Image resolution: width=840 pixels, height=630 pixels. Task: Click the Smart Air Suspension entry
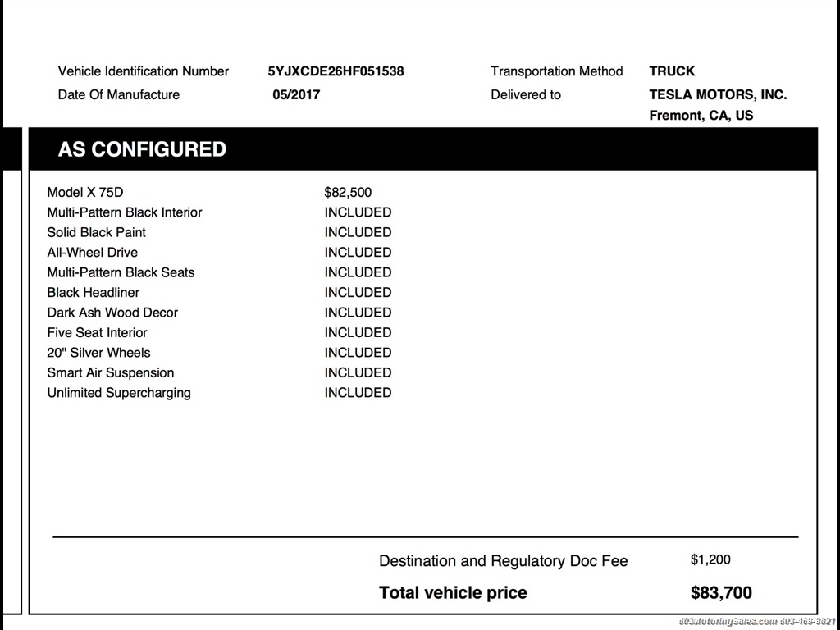[x=111, y=372]
